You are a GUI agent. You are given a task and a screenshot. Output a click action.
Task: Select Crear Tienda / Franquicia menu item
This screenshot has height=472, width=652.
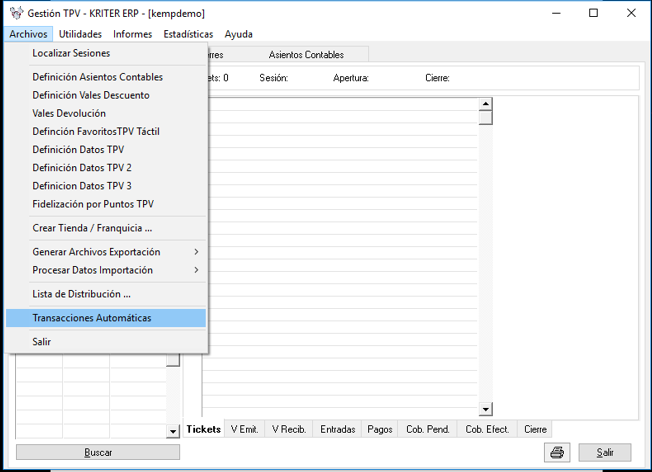pos(92,228)
